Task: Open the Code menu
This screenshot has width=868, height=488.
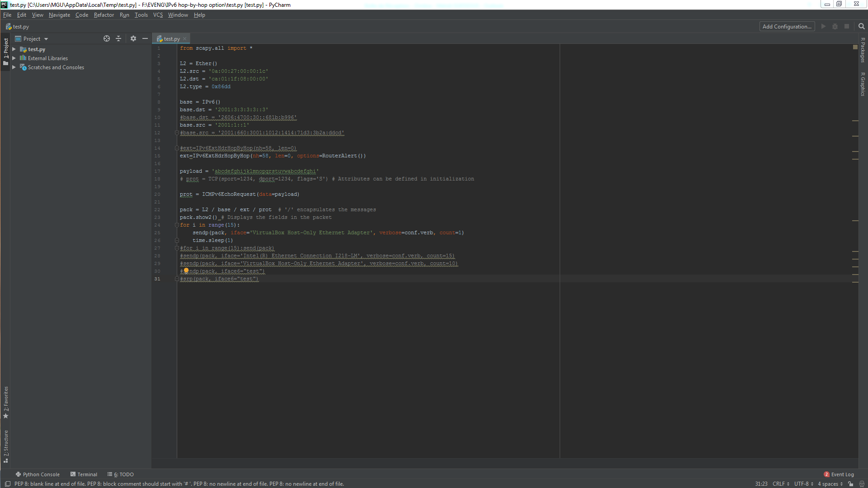Action: [82, 15]
